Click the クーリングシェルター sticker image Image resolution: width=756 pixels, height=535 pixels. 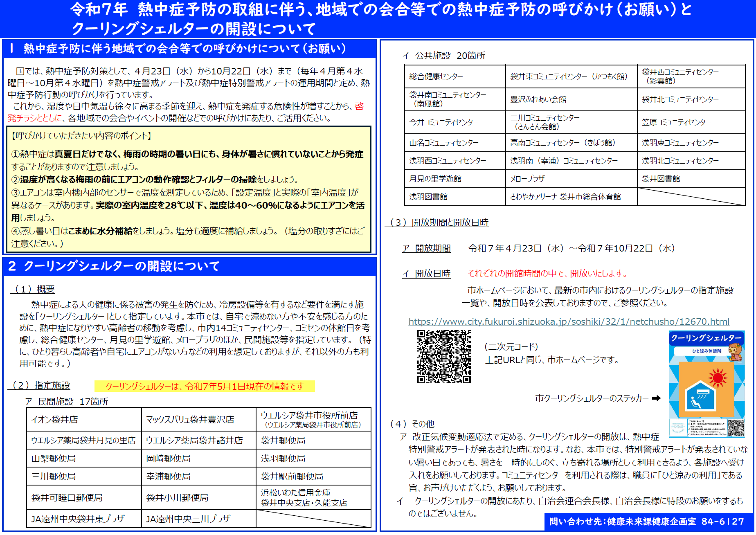(x=707, y=384)
